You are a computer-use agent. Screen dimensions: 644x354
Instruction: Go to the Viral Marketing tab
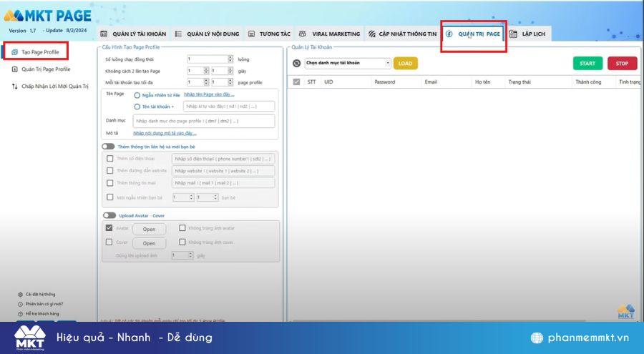[x=330, y=34]
